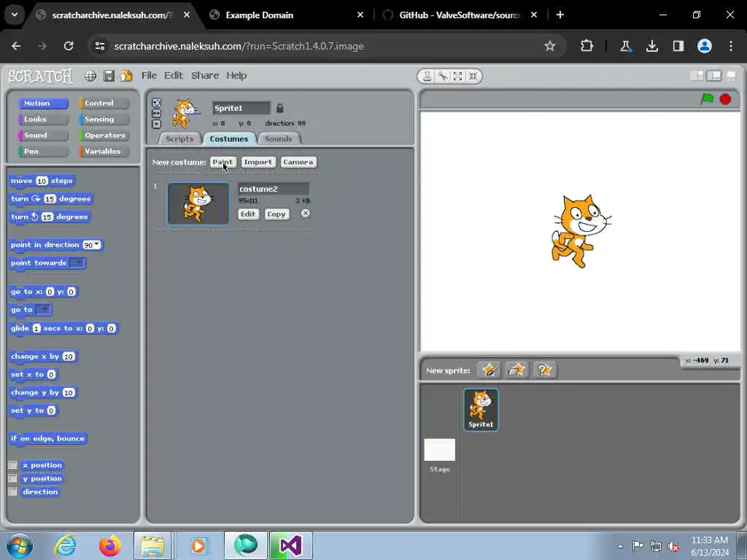Click the green flag to start

[x=707, y=98]
